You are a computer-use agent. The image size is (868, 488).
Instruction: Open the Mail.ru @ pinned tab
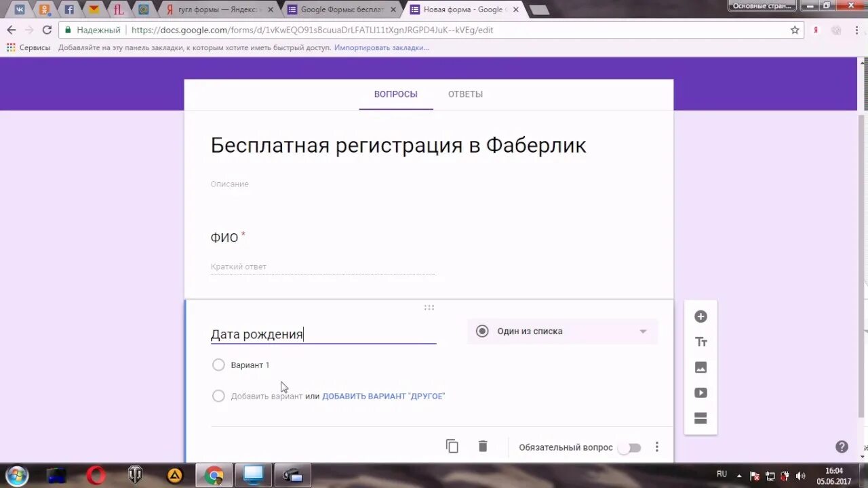pos(143,9)
